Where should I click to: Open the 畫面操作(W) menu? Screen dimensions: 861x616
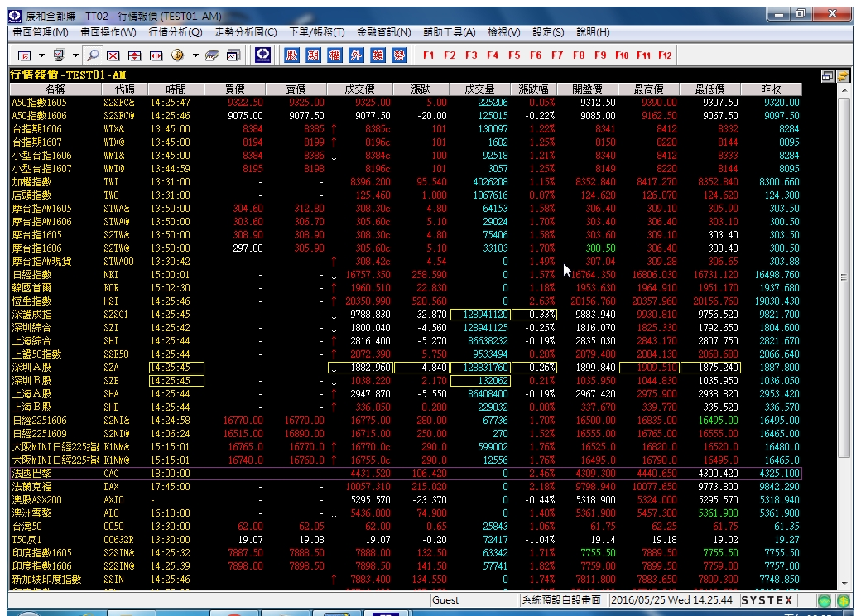tap(108, 32)
